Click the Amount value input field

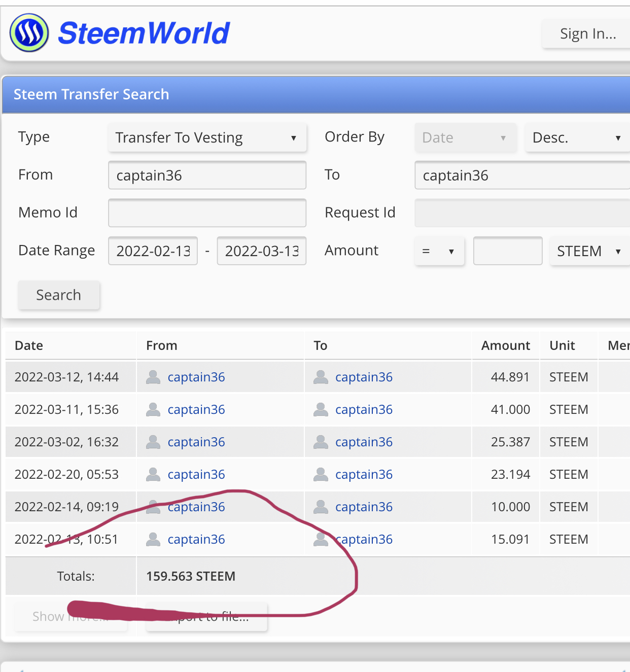508,251
